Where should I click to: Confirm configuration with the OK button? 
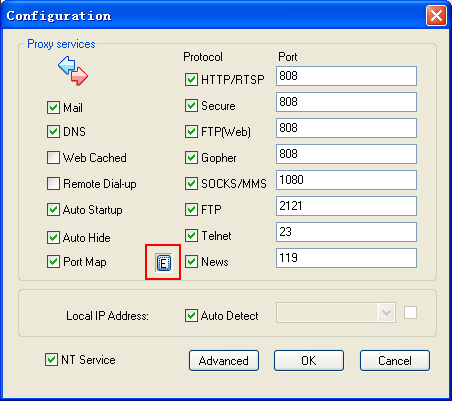tap(309, 360)
